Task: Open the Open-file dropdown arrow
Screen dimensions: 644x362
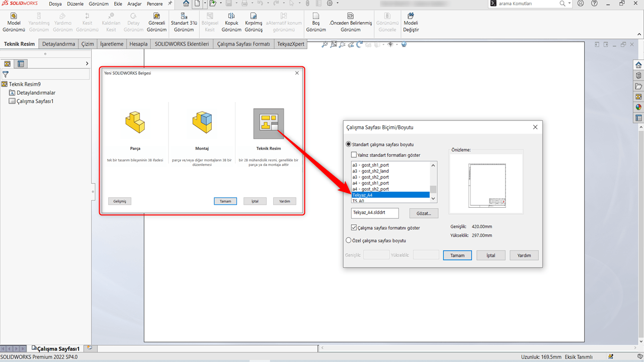Action: tap(220, 4)
